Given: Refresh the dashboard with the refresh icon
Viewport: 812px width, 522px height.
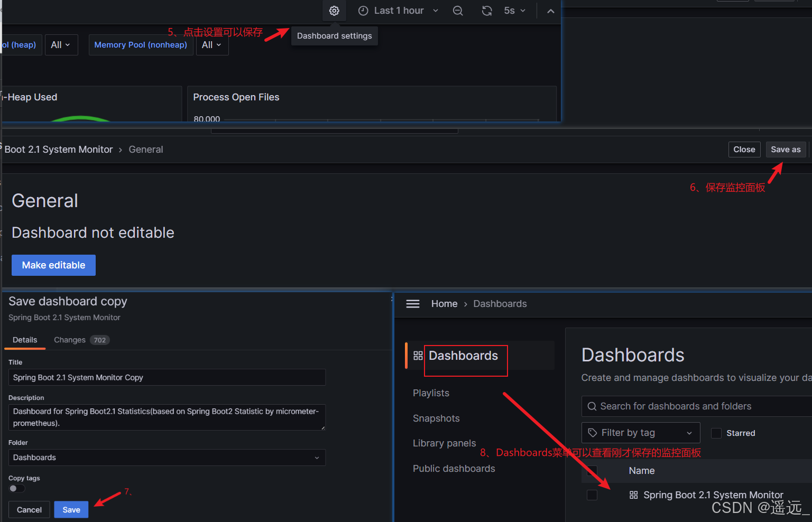Looking at the screenshot, I should click(x=487, y=11).
